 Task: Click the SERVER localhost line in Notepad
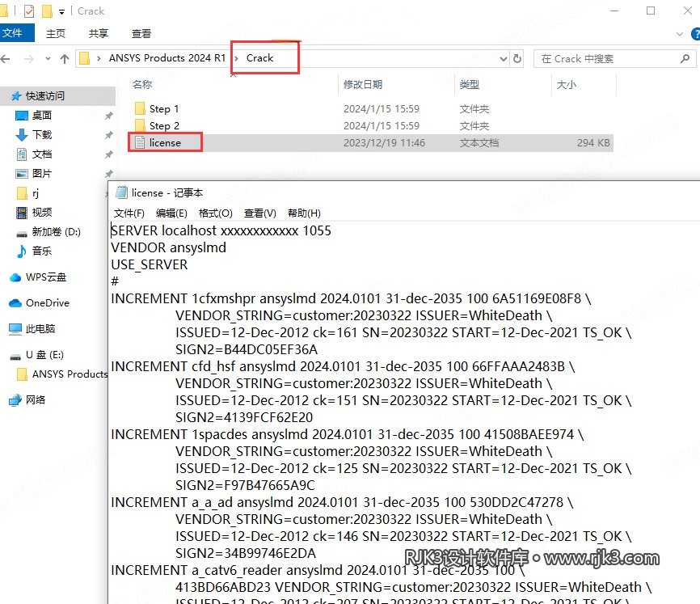221,230
